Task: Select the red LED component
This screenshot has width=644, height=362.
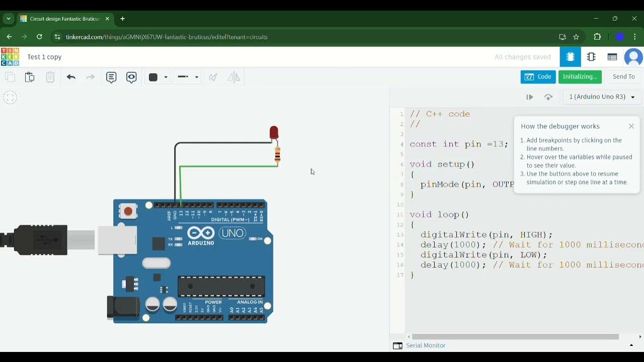Action: [x=274, y=133]
